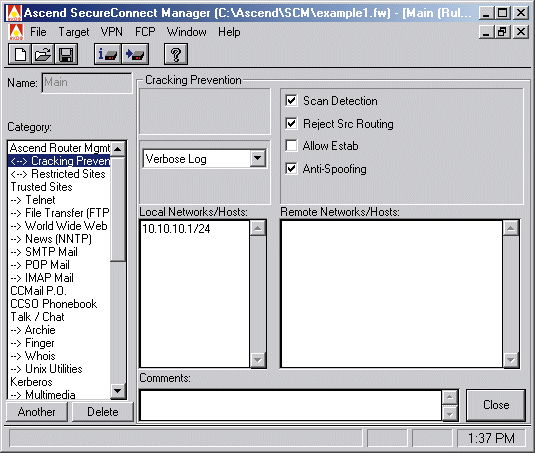
Task: Click the Another button
Action: click(37, 412)
